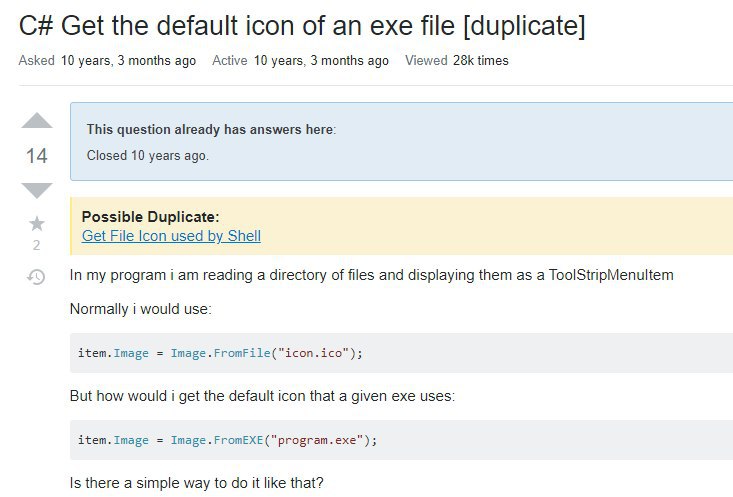Click the ToolStripMenuItem paragraph text
Image resolution: width=733 pixels, height=497 pixels.
tap(372, 275)
